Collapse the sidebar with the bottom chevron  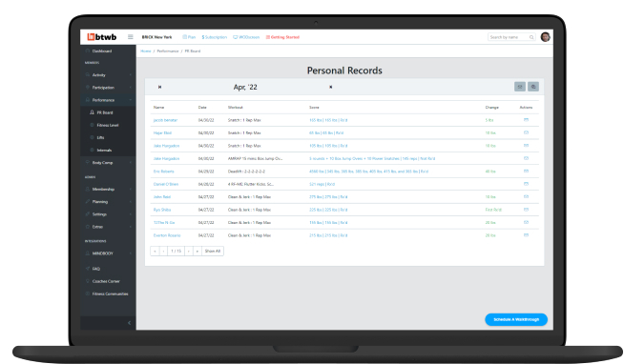click(129, 323)
